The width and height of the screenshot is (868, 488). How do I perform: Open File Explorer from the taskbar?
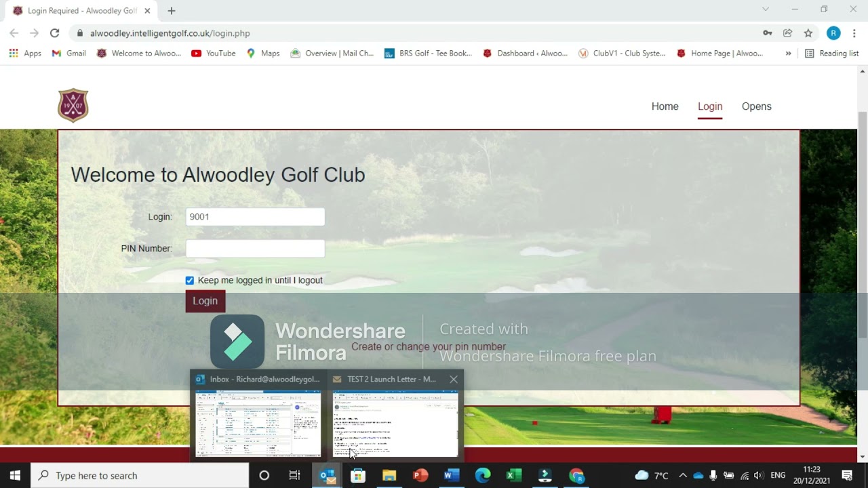coord(389,475)
